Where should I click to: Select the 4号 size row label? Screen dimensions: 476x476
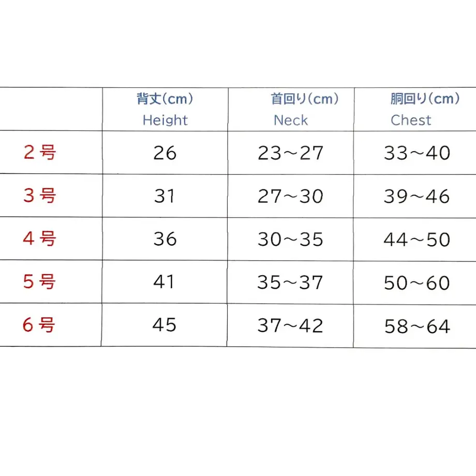click(x=40, y=239)
